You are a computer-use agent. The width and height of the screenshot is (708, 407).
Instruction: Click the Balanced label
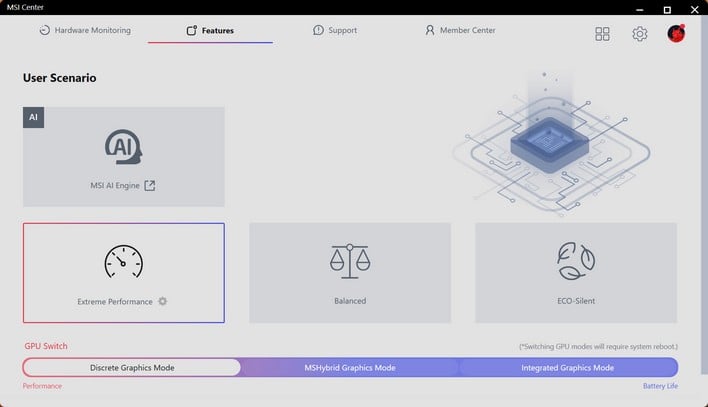click(x=350, y=301)
